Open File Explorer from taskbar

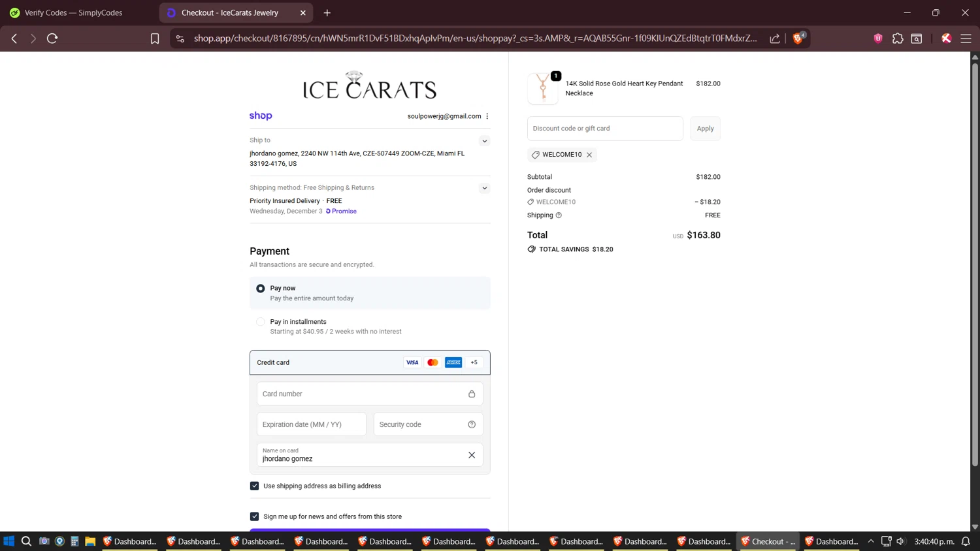[90, 541]
